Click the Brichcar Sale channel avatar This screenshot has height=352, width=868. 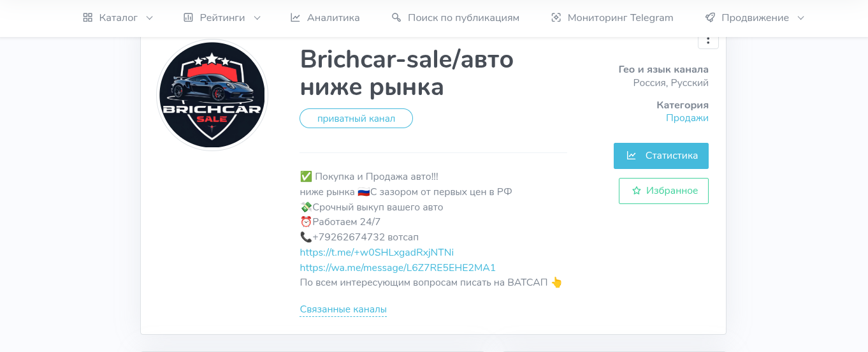(x=212, y=95)
